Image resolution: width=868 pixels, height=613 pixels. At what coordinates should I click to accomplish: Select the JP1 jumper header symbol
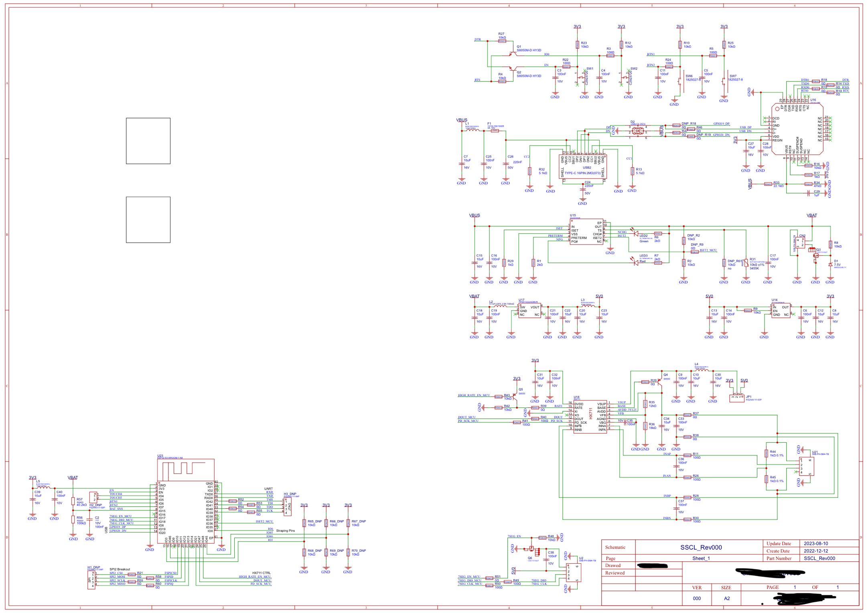(736, 398)
